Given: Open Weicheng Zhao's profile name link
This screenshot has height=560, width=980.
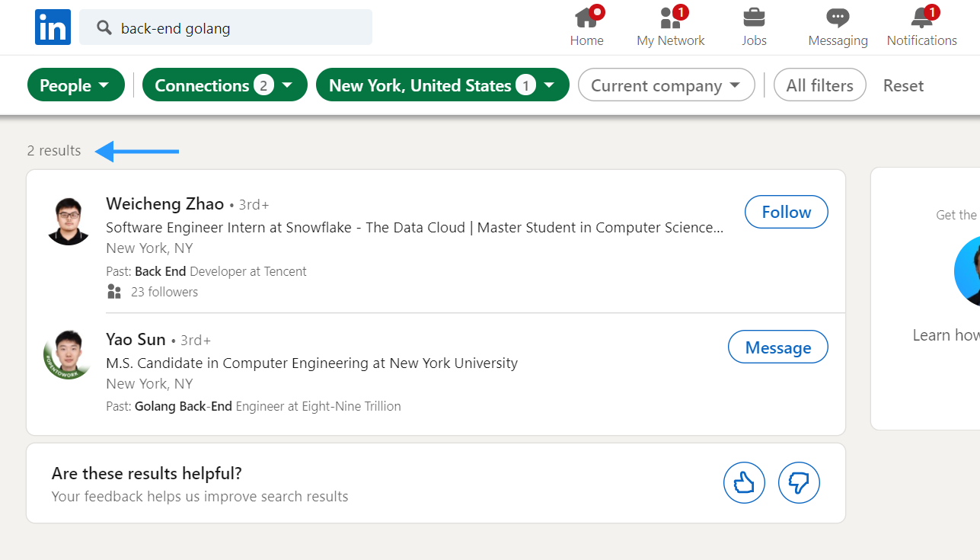Looking at the screenshot, I should coord(164,203).
